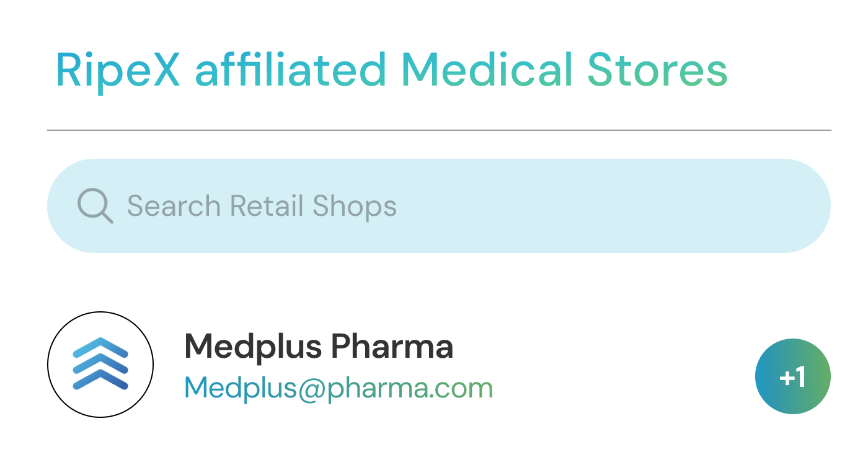Click the divider line under the heading
The image size is (868, 470).
(x=438, y=130)
